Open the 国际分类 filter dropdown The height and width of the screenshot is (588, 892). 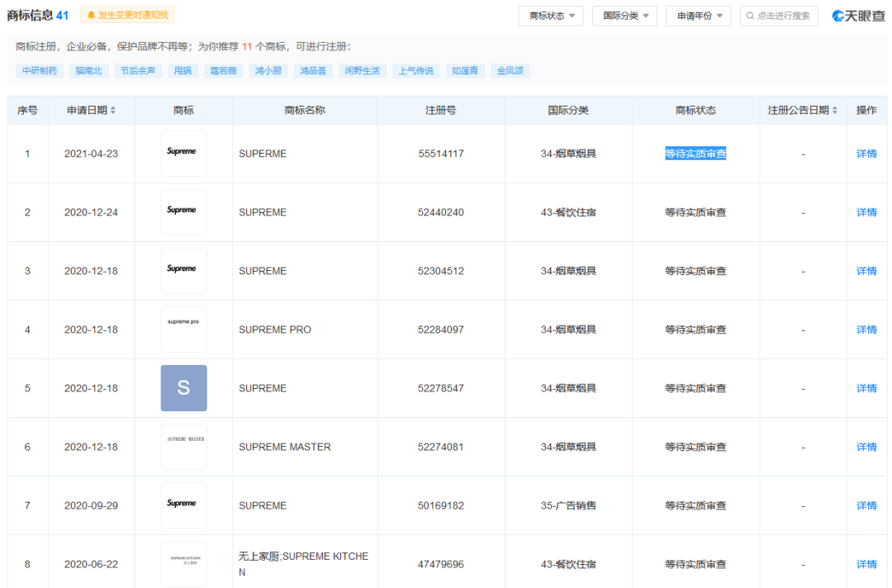625,15
